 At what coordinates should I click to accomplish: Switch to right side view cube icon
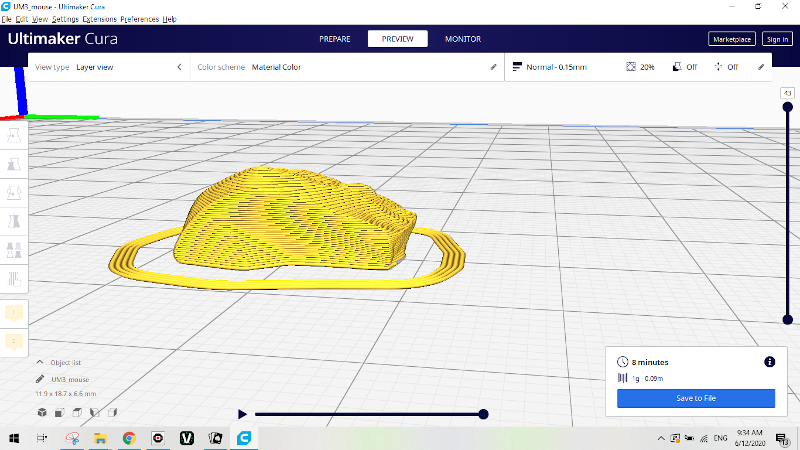click(x=112, y=412)
